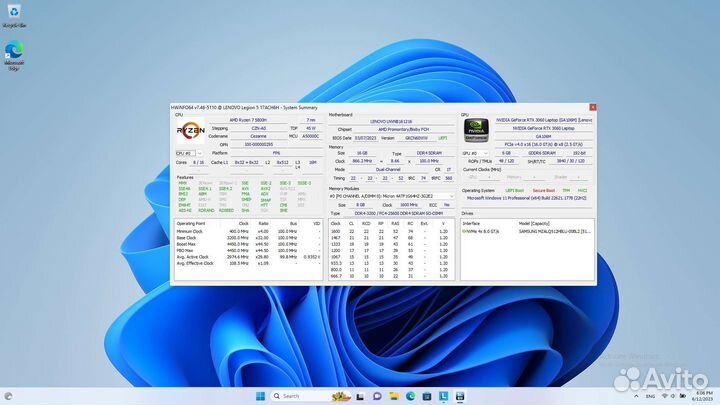Screen dimensions: 720x405
Task: Select the SAMSUNG NVMe drive row
Action: click(x=527, y=231)
